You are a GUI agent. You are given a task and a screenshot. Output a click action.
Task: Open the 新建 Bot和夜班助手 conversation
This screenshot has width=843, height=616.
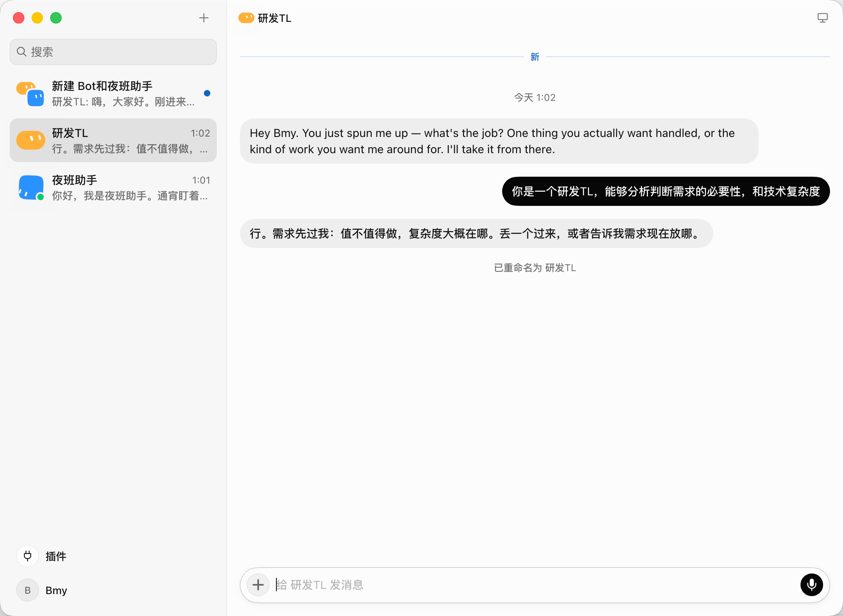coord(113,94)
